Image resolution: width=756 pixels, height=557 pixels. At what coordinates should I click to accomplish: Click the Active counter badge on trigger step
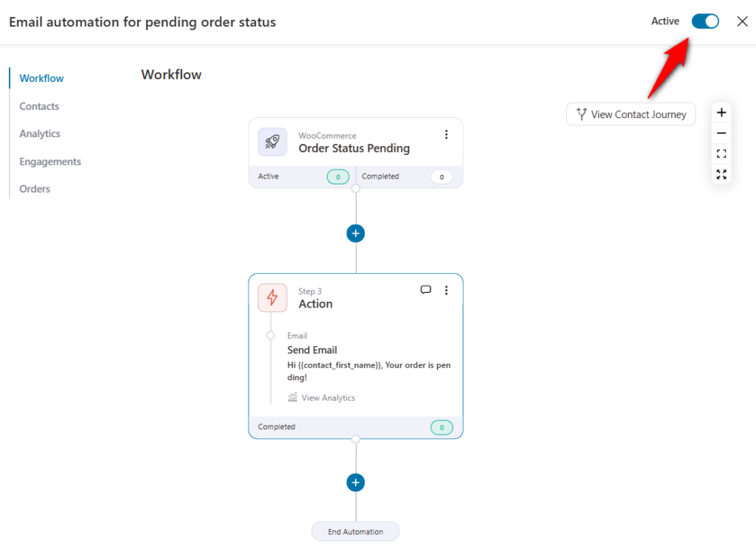pos(337,176)
